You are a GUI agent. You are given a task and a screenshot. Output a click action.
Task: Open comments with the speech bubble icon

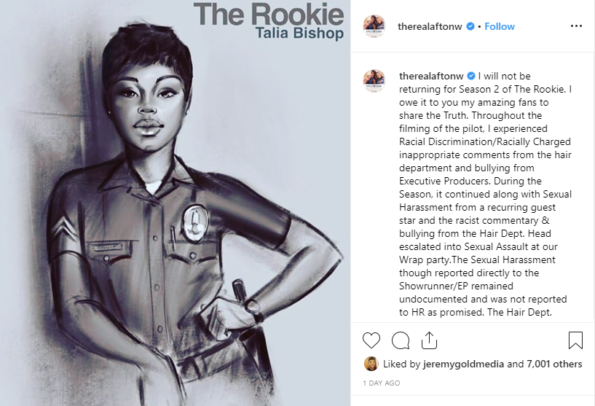click(x=400, y=340)
